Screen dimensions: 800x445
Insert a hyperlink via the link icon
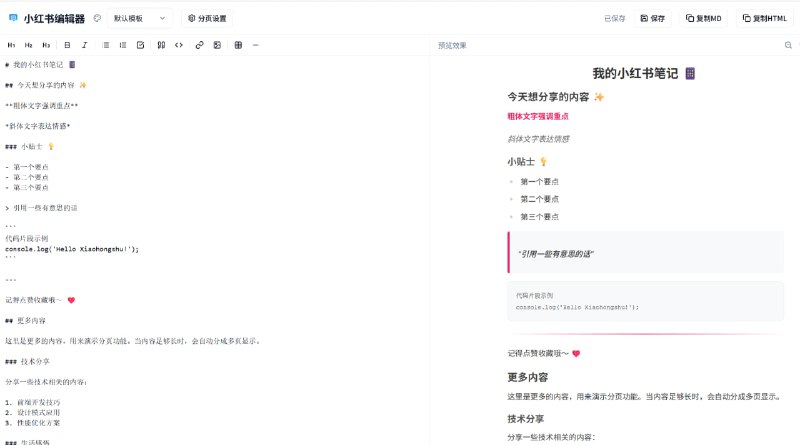199,45
